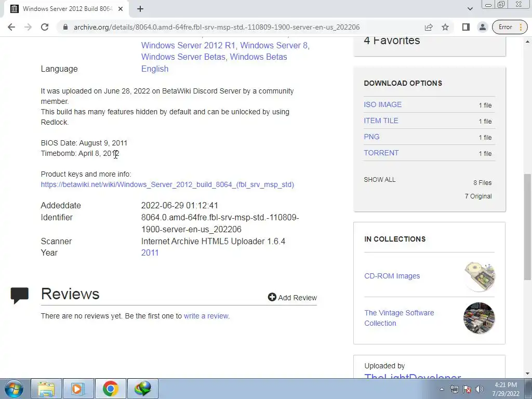Click the write a review link
Image resolution: width=532 pixels, height=399 pixels.
[x=206, y=316]
